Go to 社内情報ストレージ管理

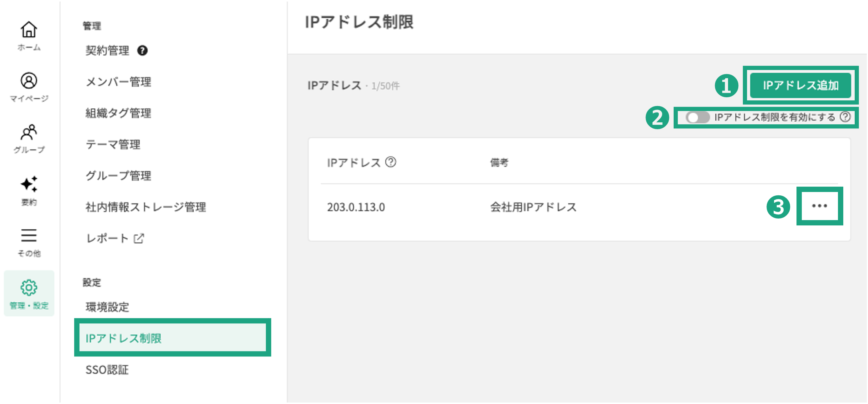pos(146,207)
